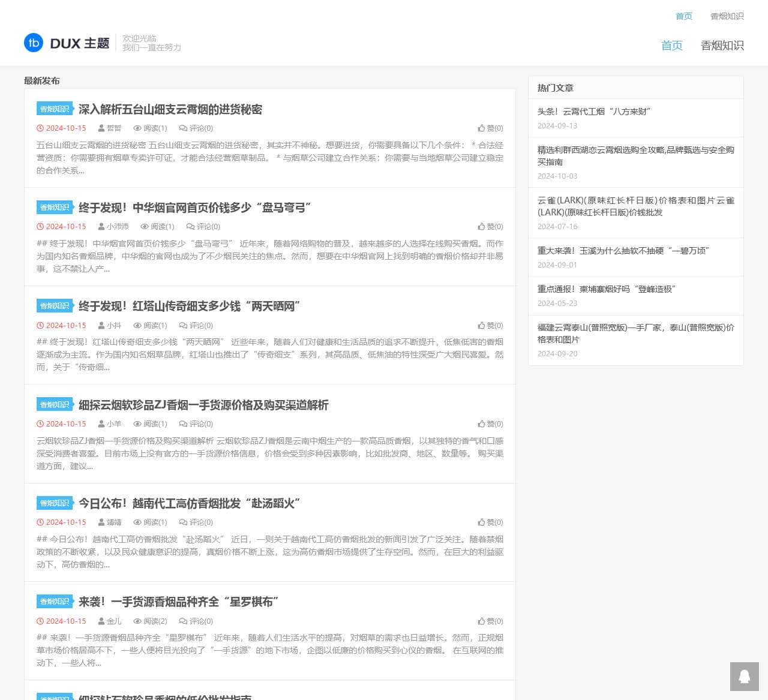768x700 pixels.
Task: Click the slogan 我们一直在努力
Action: tap(152, 47)
